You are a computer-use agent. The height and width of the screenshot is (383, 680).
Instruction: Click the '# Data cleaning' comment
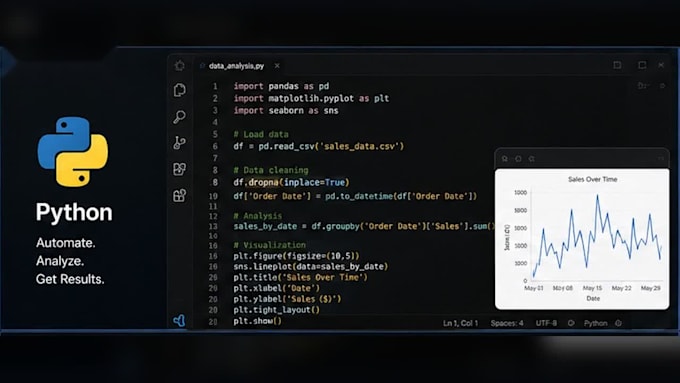[271, 170]
